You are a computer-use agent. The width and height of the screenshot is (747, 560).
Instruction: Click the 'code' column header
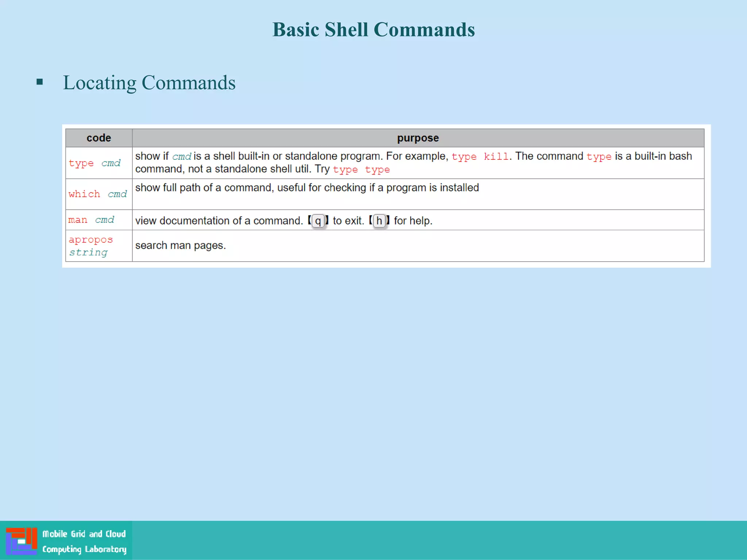click(99, 138)
